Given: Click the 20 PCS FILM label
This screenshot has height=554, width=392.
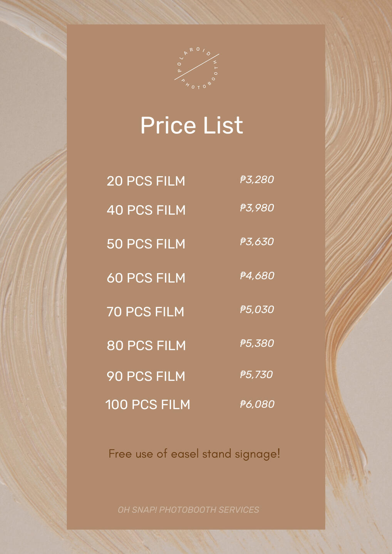Looking at the screenshot, I should (146, 181).
